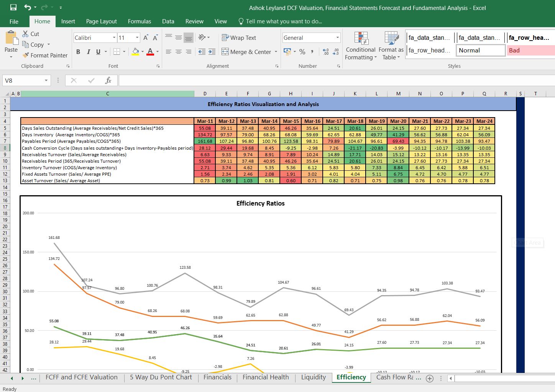Open the font name Calibri dropdown

click(x=114, y=38)
